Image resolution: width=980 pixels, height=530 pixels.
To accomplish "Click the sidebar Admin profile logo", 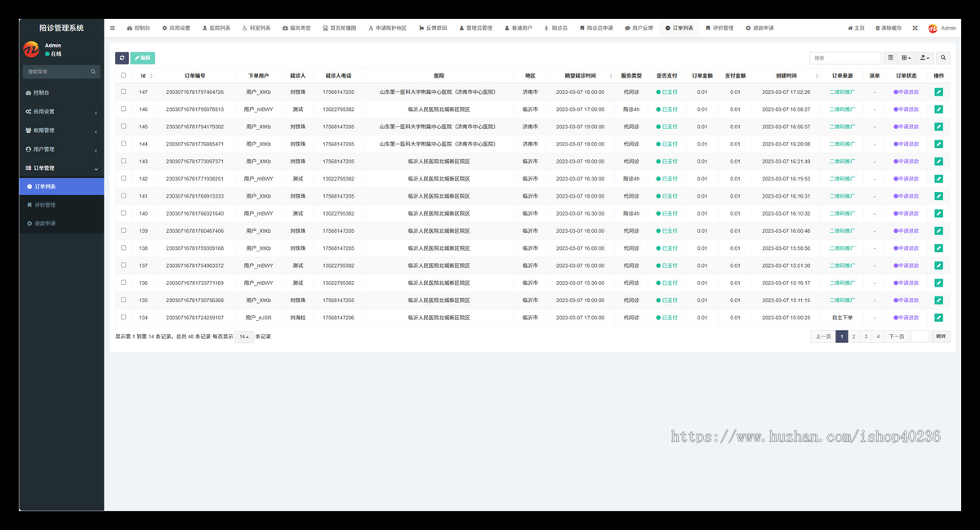I will pos(31,50).
